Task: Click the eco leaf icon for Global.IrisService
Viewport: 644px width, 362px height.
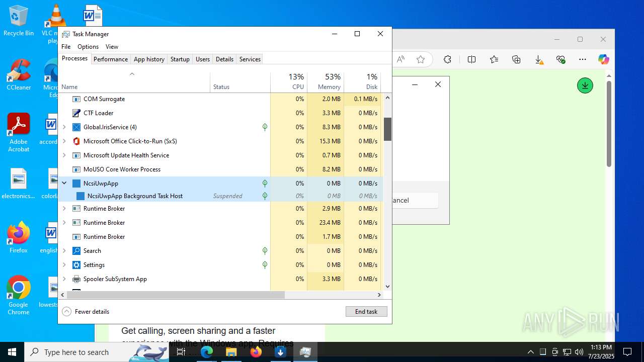Action: (265, 127)
